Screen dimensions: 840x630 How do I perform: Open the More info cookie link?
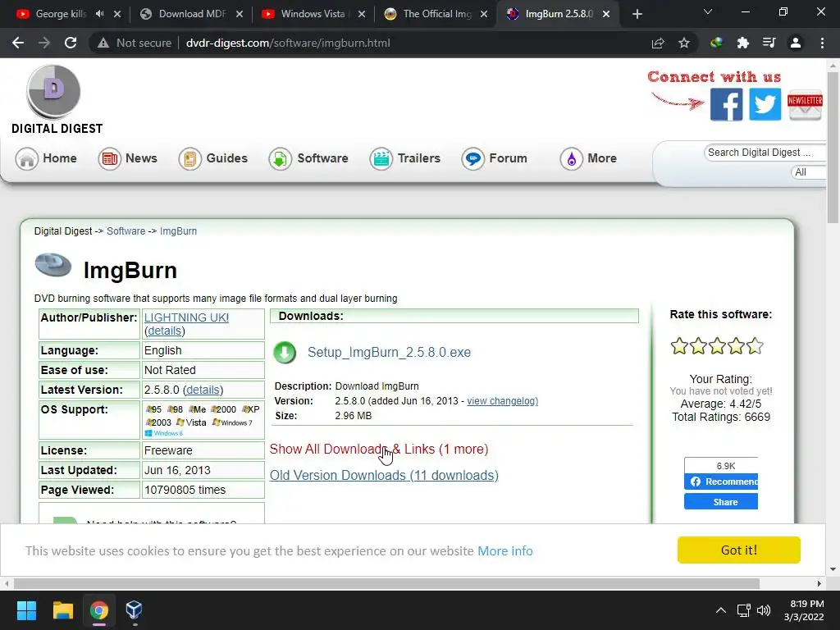click(x=505, y=550)
